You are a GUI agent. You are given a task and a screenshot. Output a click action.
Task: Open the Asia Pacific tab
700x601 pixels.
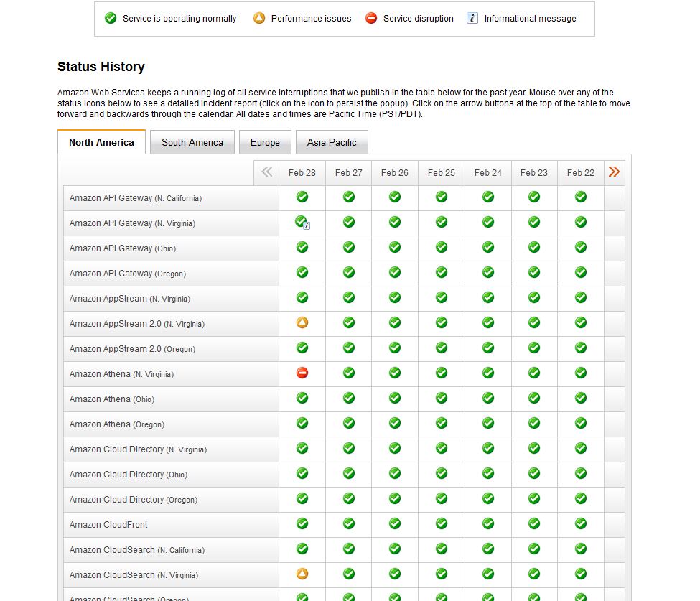tap(332, 142)
